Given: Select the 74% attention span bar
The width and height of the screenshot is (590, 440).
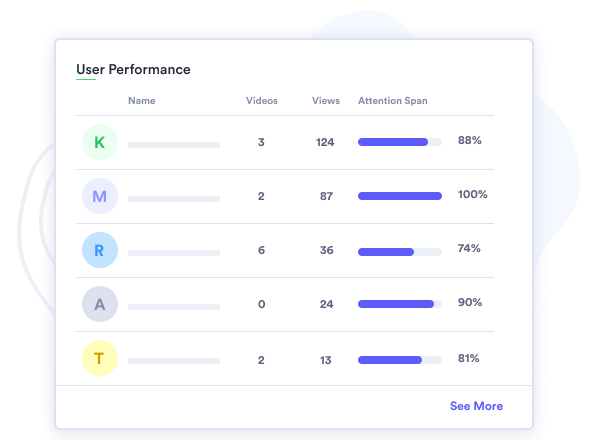Looking at the screenshot, I should pos(400,252).
